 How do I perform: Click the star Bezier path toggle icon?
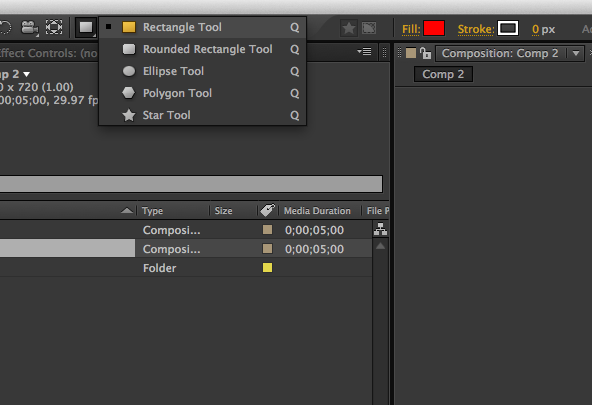tap(349, 28)
